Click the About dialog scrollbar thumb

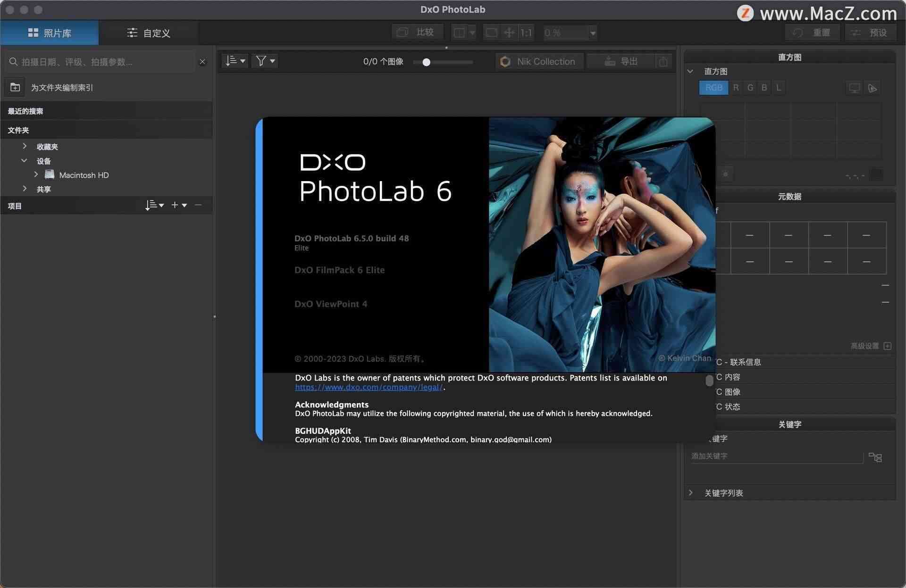pos(709,381)
